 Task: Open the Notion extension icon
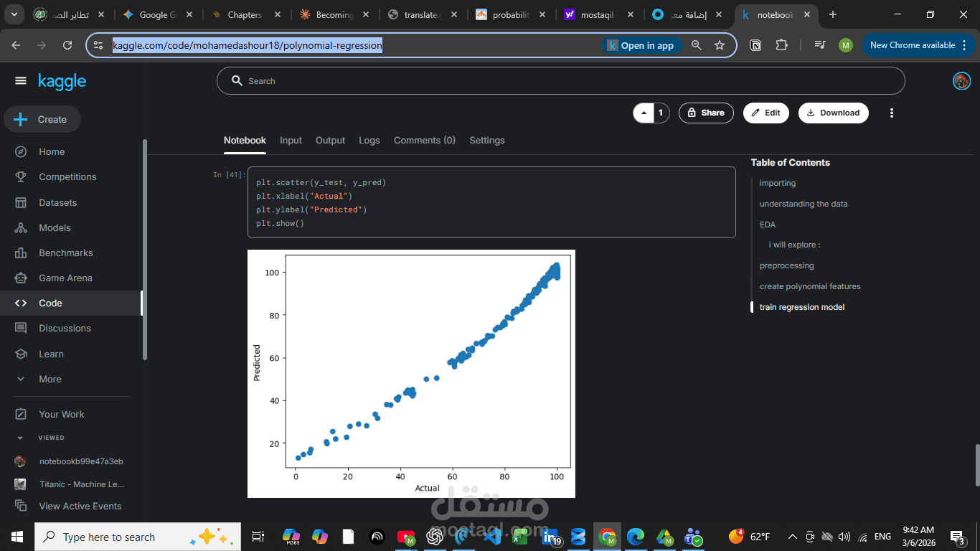755,45
